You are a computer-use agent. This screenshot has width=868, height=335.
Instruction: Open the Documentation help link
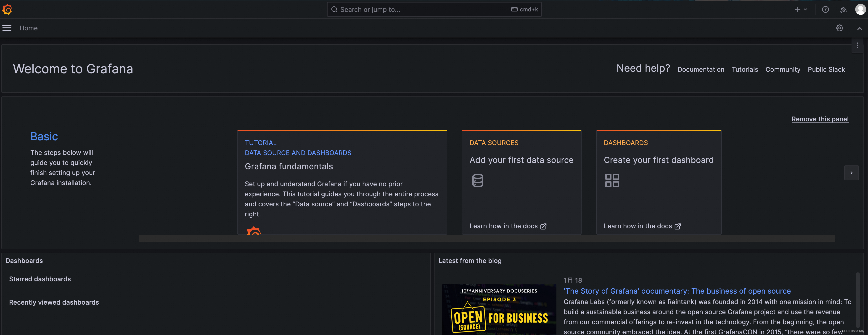(x=701, y=69)
